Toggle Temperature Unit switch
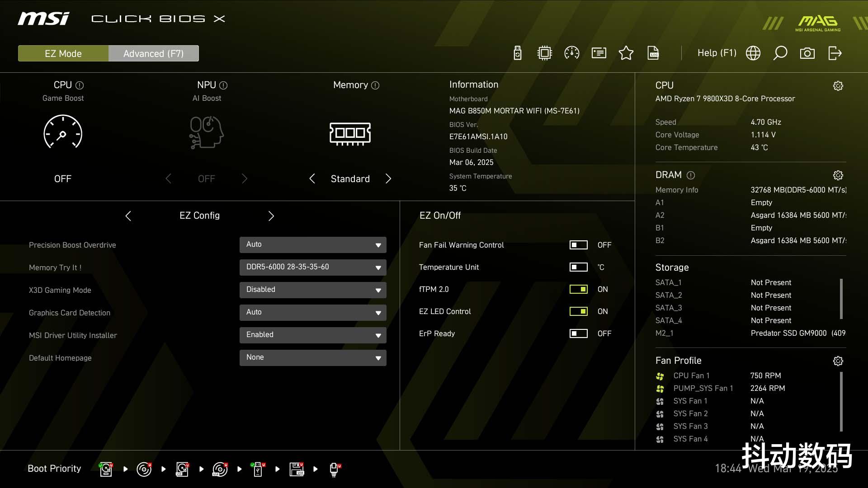 (x=578, y=267)
